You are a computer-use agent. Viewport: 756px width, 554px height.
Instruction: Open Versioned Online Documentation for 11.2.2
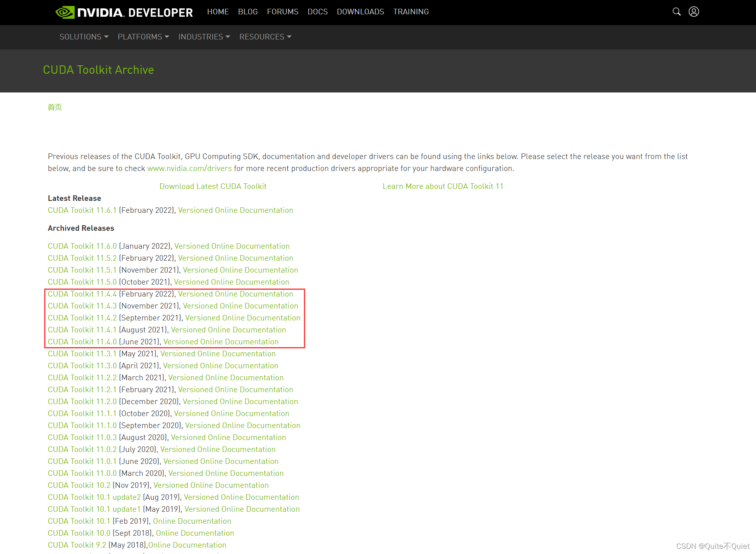pyautogui.click(x=226, y=378)
